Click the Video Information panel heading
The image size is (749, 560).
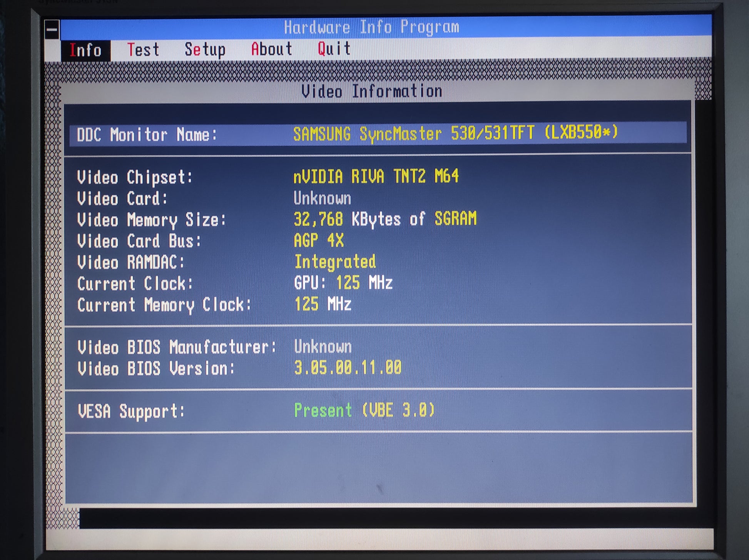click(x=371, y=92)
